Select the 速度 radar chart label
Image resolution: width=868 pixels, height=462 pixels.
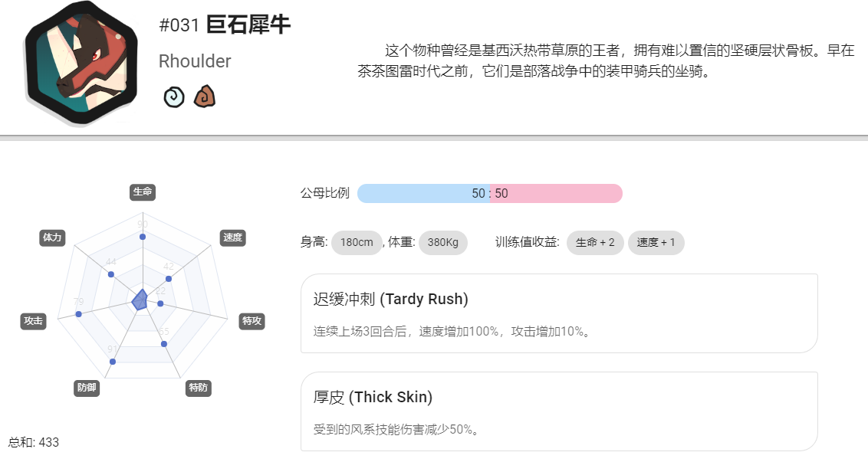tap(232, 238)
